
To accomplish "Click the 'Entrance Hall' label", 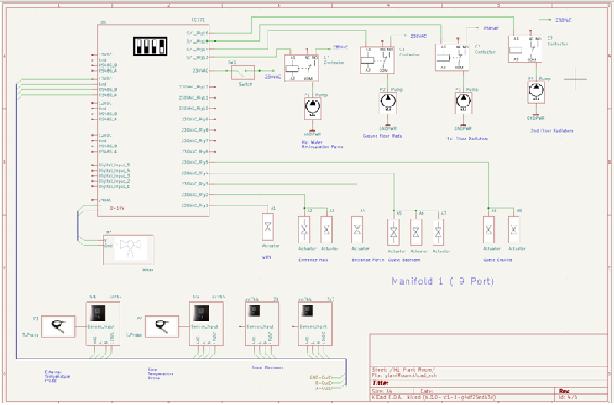I will pyautogui.click(x=313, y=260).
